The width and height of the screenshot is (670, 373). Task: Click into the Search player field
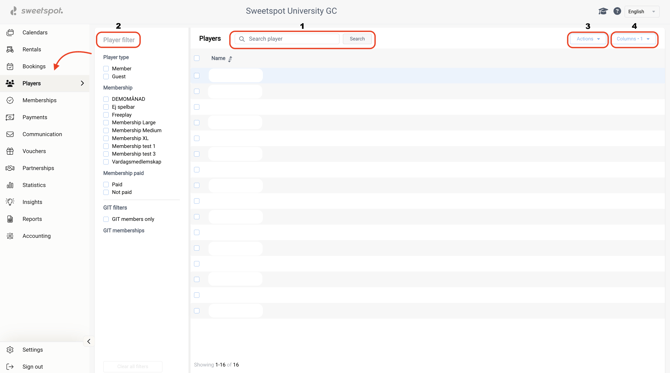point(287,39)
